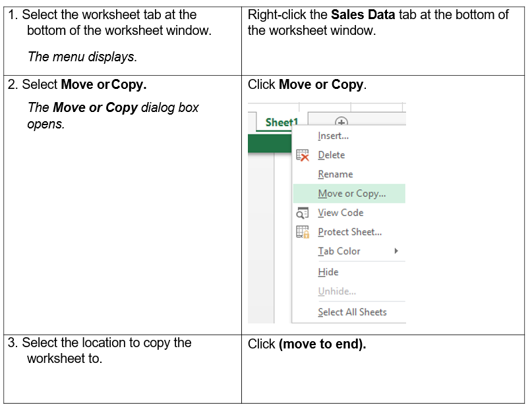
Task: Click 'The menu displays.' italic text
Action: pyautogui.click(x=82, y=57)
